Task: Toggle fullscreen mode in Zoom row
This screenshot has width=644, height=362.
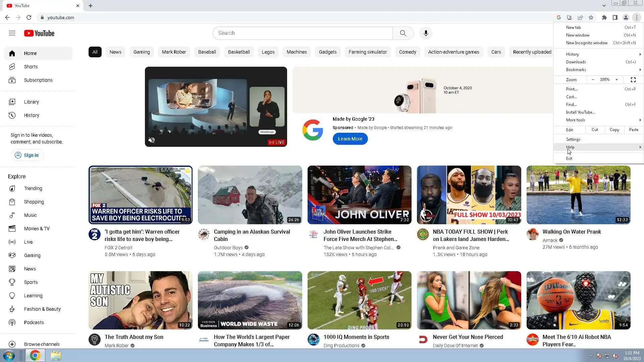Action: click(x=633, y=80)
